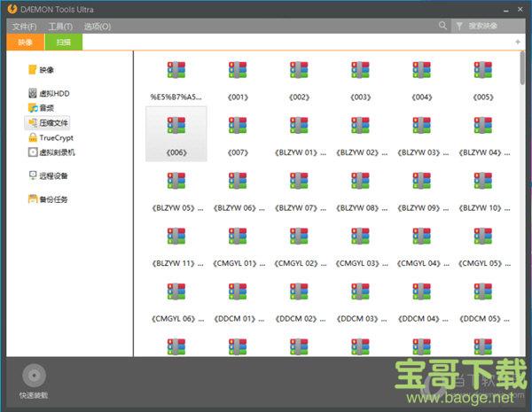The width and height of the screenshot is (532, 412).
Task: Select the 《BLZYW 01》 archive icon
Action: tap(299, 125)
